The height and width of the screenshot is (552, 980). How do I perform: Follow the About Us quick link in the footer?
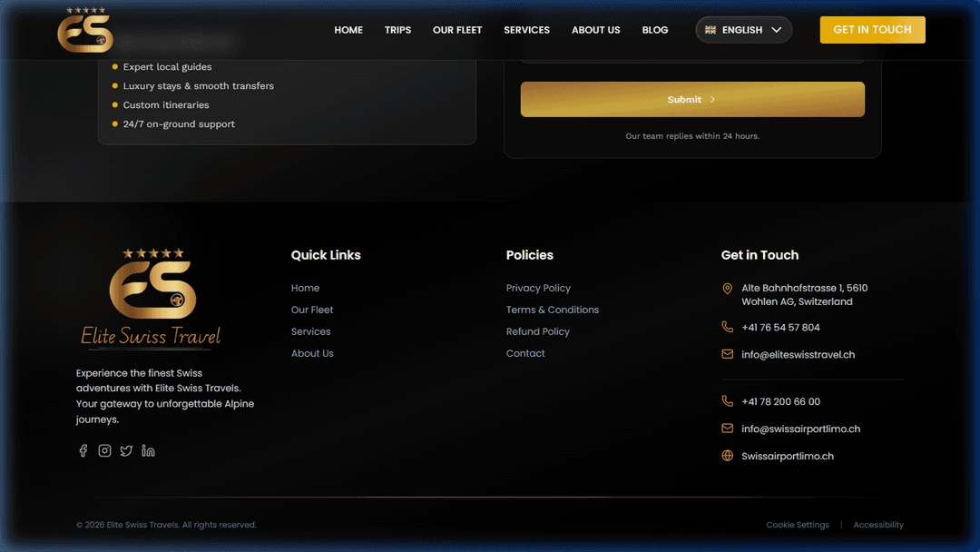point(312,354)
